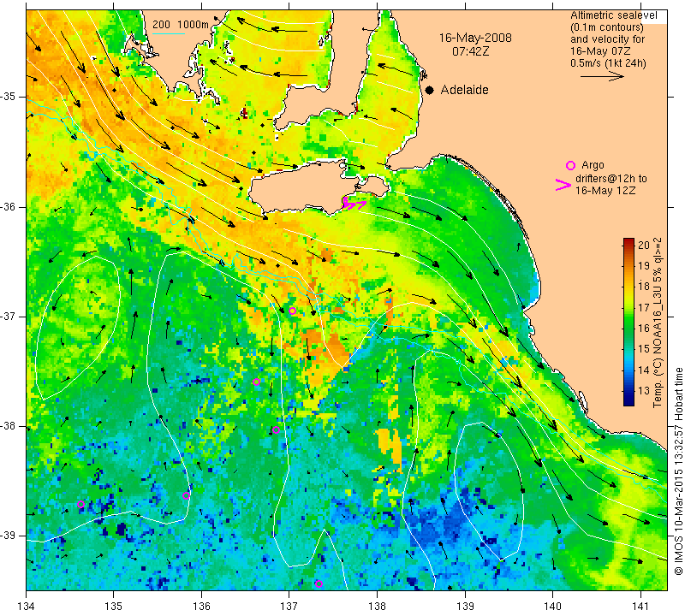Click the longitude axis label 139
The image size is (685, 616).
click(x=465, y=607)
